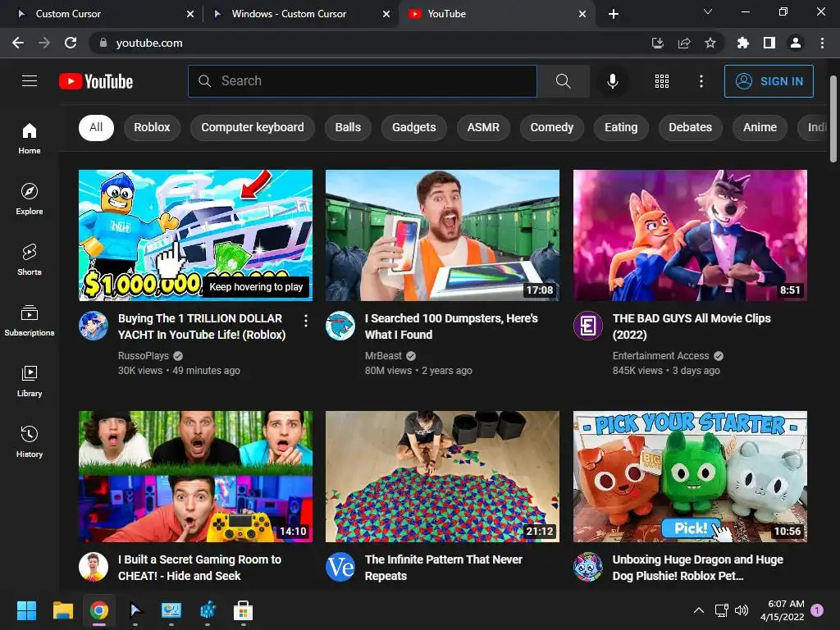Bookmark this tab with star icon
The width and height of the screenshot is (840, 630).
coord(710,43)
